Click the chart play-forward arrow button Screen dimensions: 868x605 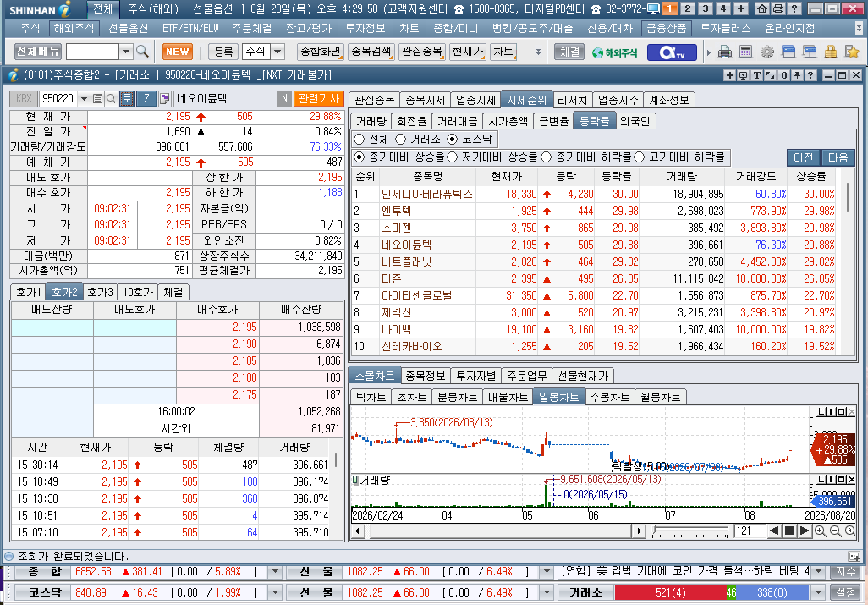805,531
